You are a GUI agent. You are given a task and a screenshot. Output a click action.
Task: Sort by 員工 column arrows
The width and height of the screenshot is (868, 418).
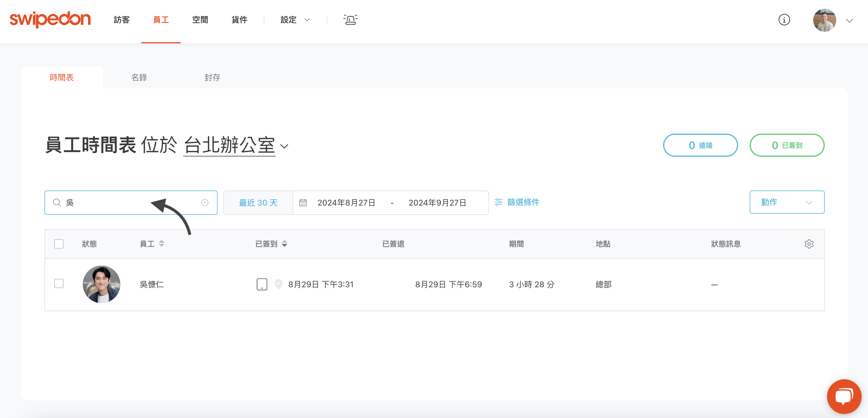pos(162,244)
